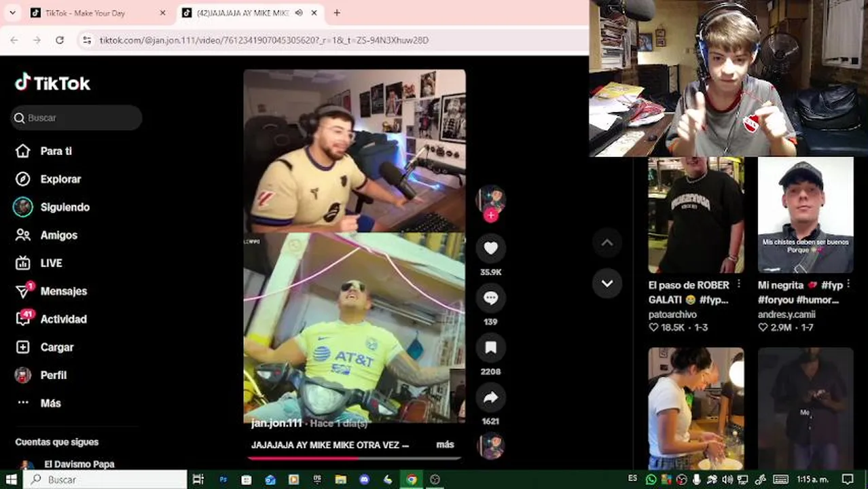Click the microphone tray icon
Screen dimensions: 868x489
[x=697, y=479]
